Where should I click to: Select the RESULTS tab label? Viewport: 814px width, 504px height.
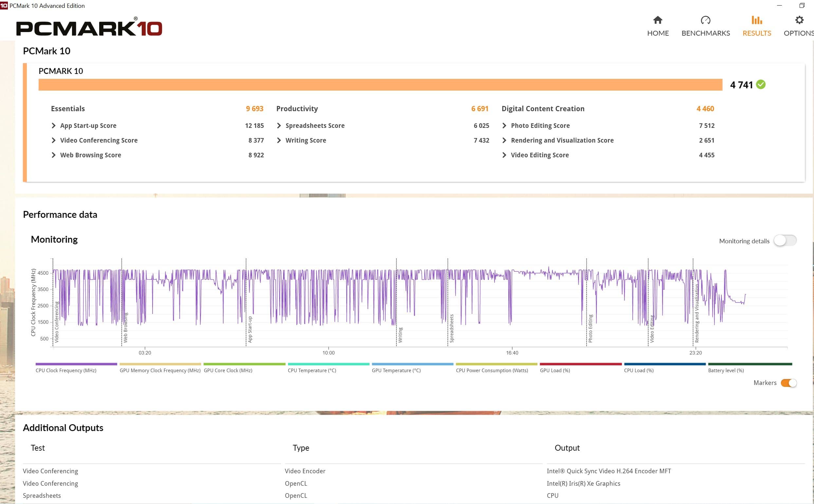(x=757, y=33)
